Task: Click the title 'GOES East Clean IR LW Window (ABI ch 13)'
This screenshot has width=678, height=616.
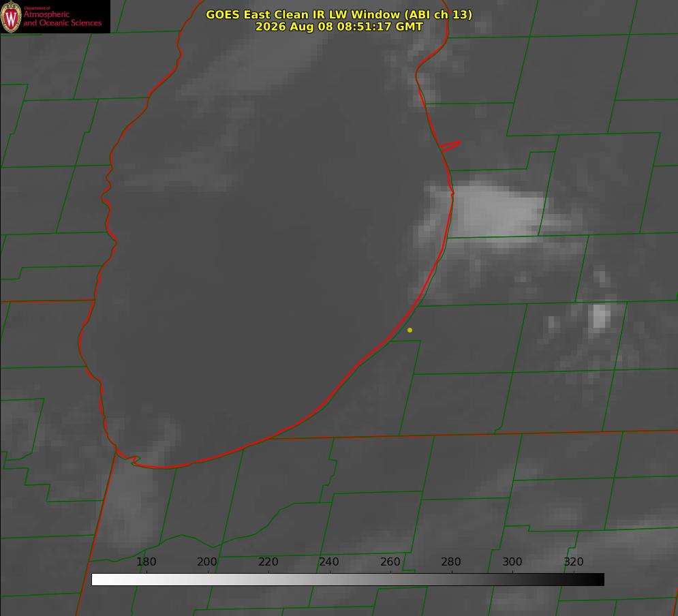Action: [339, 14]
